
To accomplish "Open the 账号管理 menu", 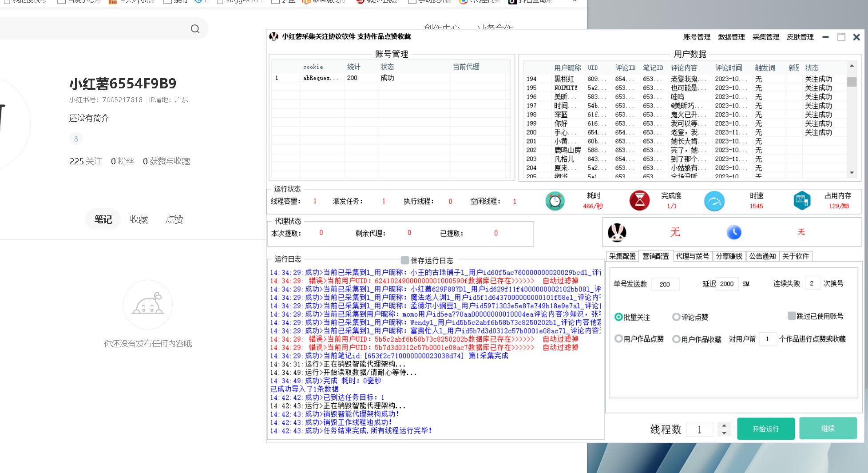I will click(x=696, y=37).
